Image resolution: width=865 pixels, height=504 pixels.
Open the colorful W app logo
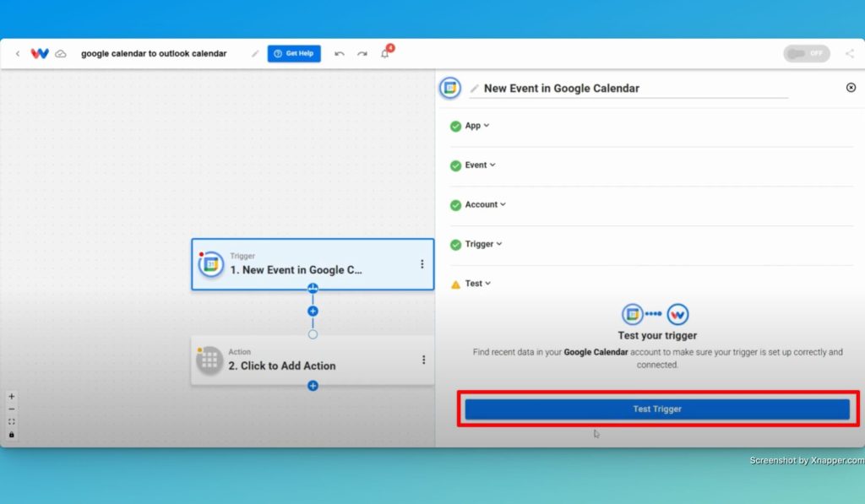point(40,53)
